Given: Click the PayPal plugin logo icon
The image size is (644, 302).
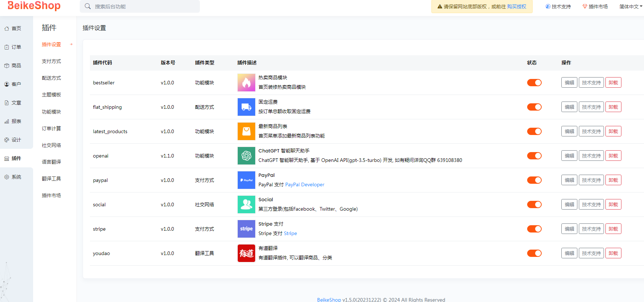Looking at the screenshot, I should pos(246,180).
